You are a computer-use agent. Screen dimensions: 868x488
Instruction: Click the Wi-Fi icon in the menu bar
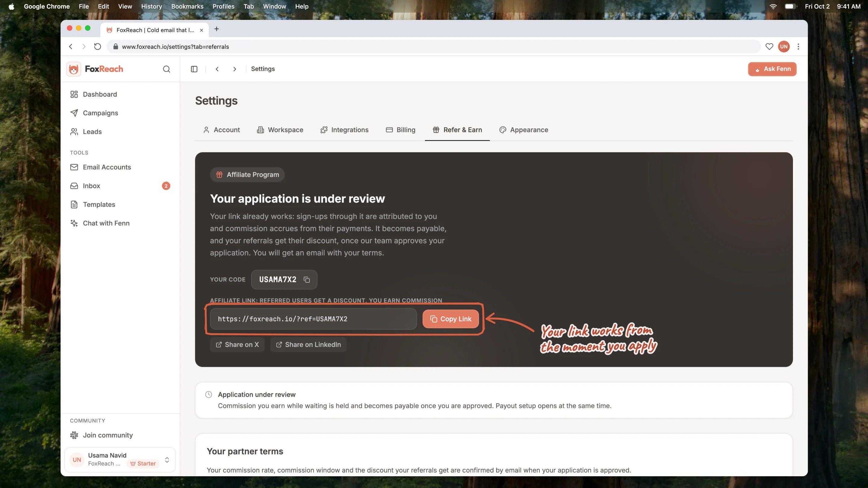point(773,6)
